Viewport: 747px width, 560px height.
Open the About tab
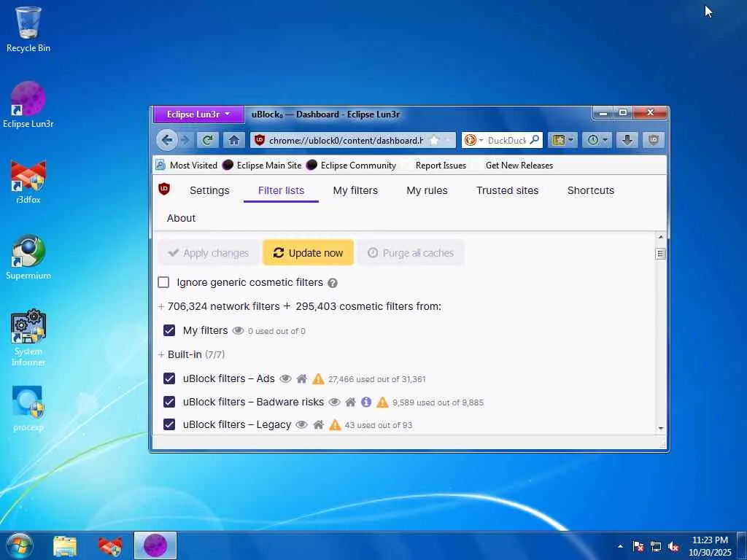coord(181,218)
